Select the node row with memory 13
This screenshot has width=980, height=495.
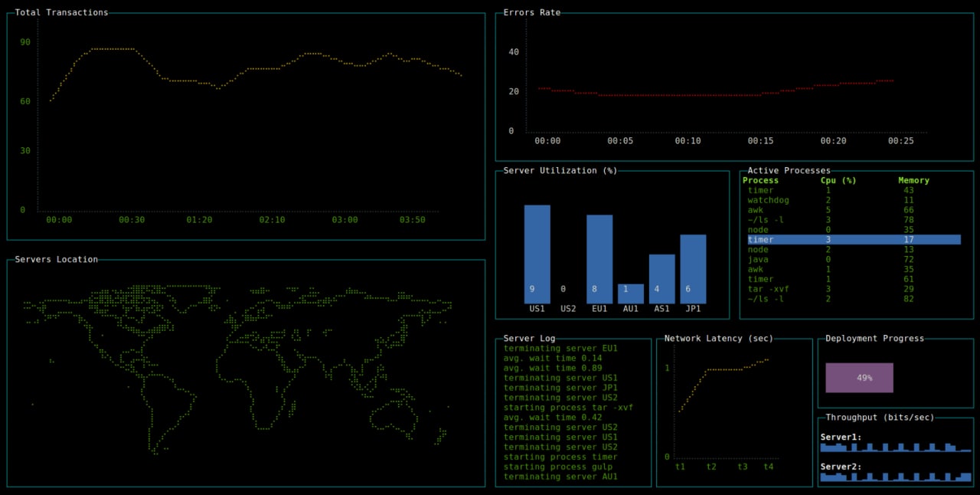(854, 250)
